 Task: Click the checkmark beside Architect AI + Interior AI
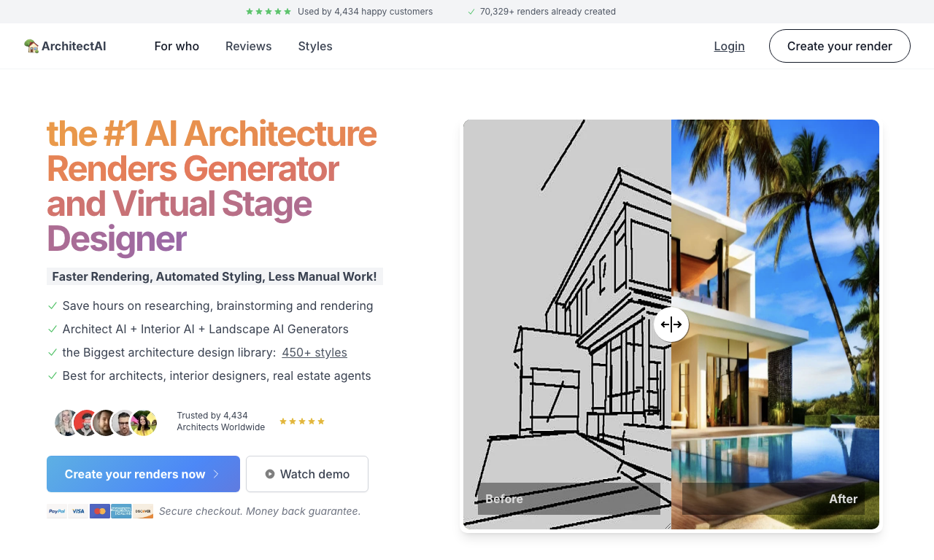[53, 329]
